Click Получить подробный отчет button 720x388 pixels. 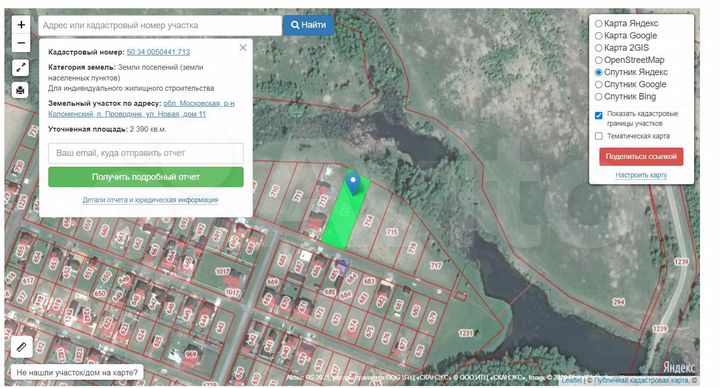click(x=146, y=177)
